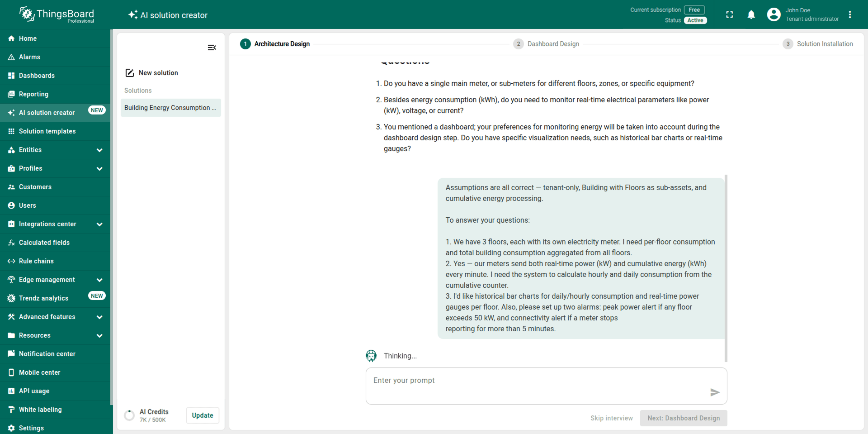The height and width of the screenshot is (434, 868).
Task: Click the New solution edit icon
Action: click(x=130, y=73)
